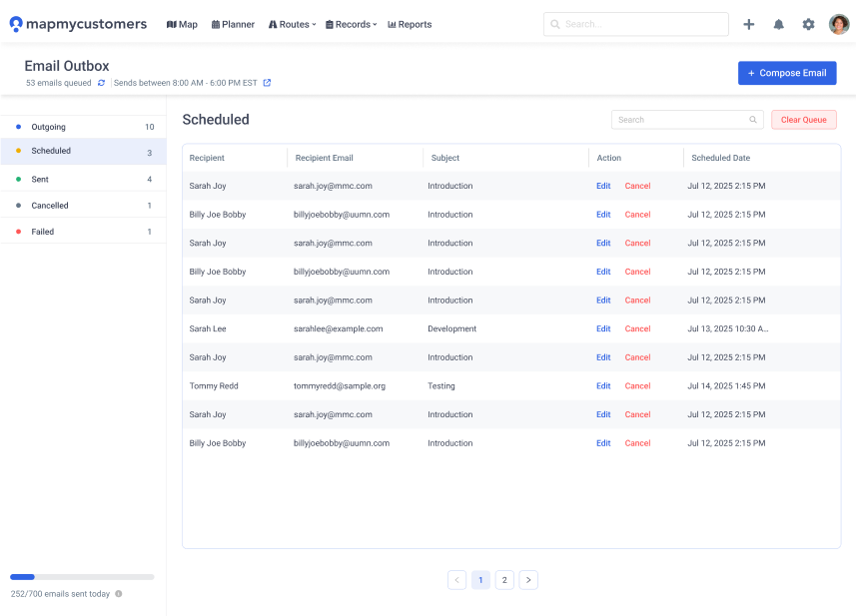Click the magnifier icon in Scheduled search
The width and height of the screenshot is (856, 616).
753,120
